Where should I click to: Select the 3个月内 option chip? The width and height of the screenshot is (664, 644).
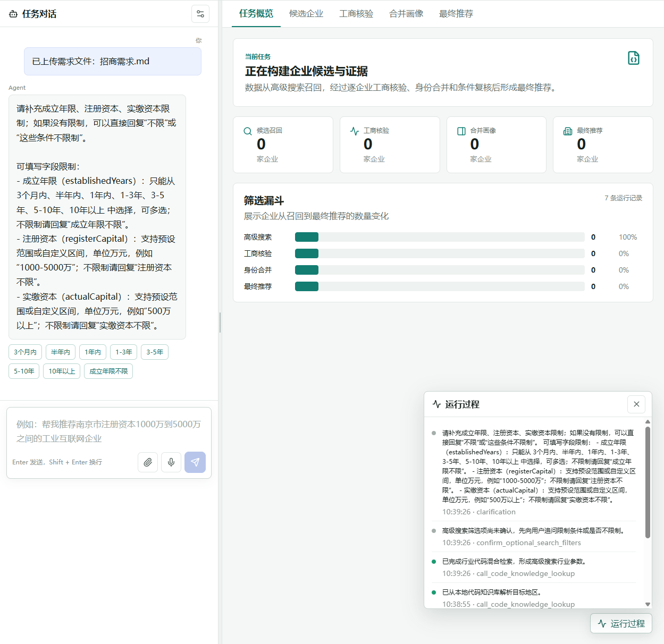click(25, 352)
